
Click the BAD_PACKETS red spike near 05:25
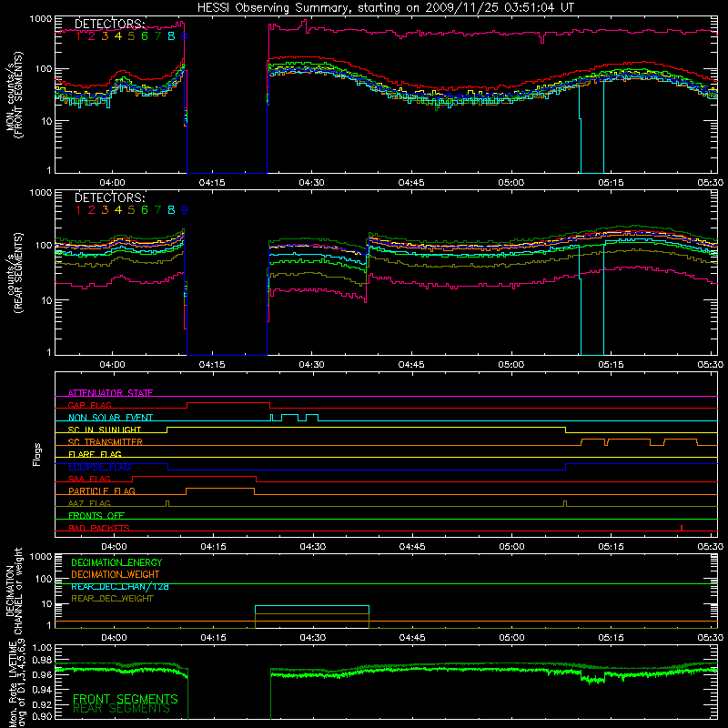(x=681, y=528)
